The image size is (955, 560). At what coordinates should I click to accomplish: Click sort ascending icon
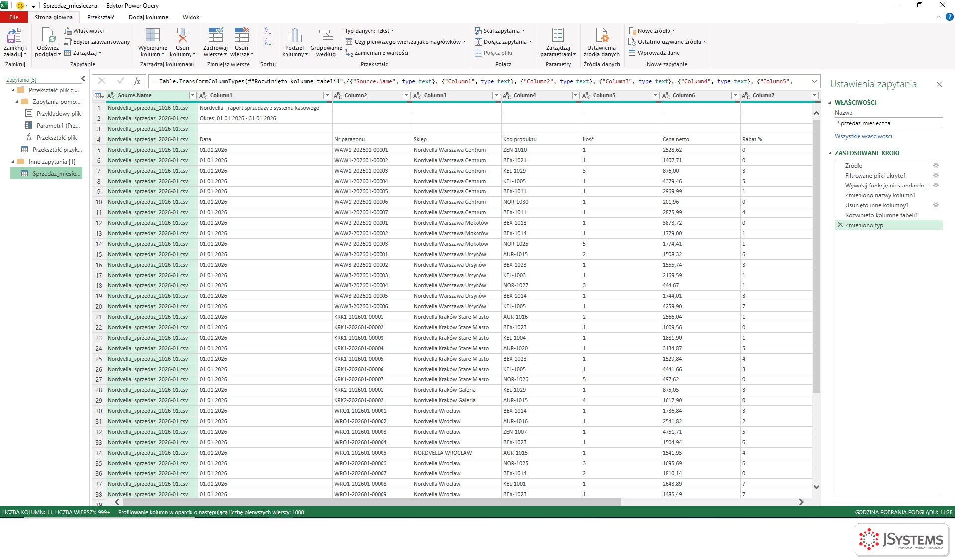coord(268,31)
